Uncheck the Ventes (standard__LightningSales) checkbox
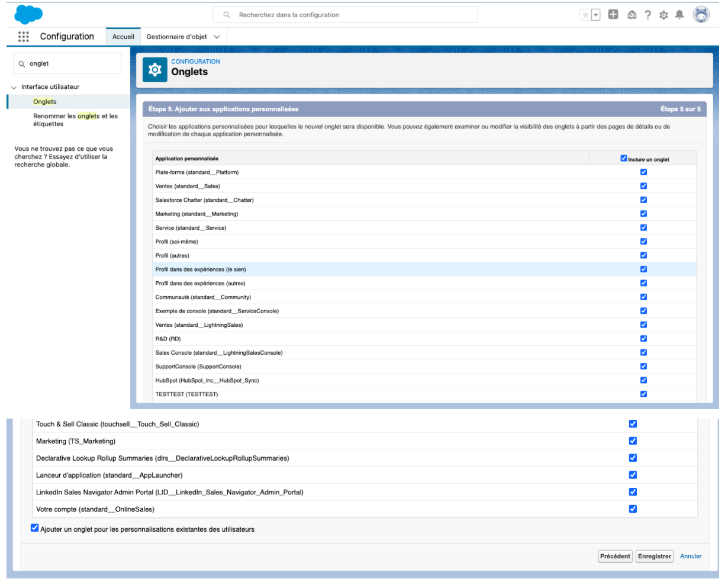728x582 pixels. 643,324
